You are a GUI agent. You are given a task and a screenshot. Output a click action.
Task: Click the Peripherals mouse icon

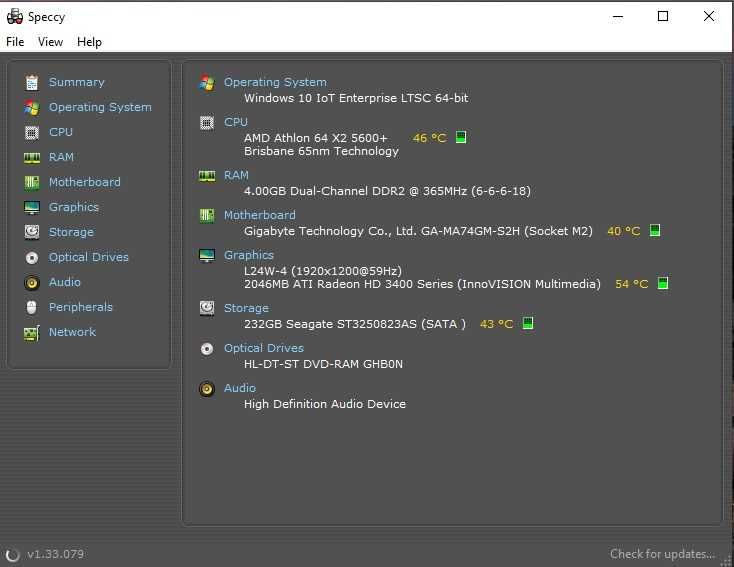click(x=32, y=308)
